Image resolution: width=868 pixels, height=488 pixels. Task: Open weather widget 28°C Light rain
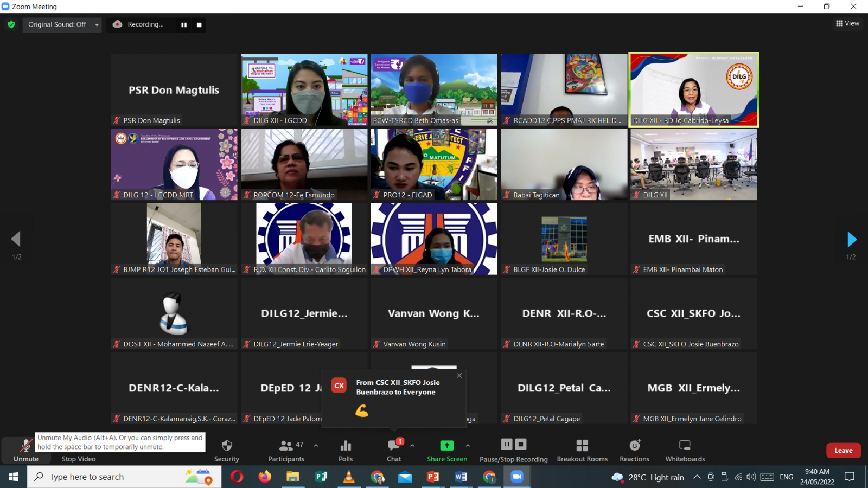tap(648, 477)
